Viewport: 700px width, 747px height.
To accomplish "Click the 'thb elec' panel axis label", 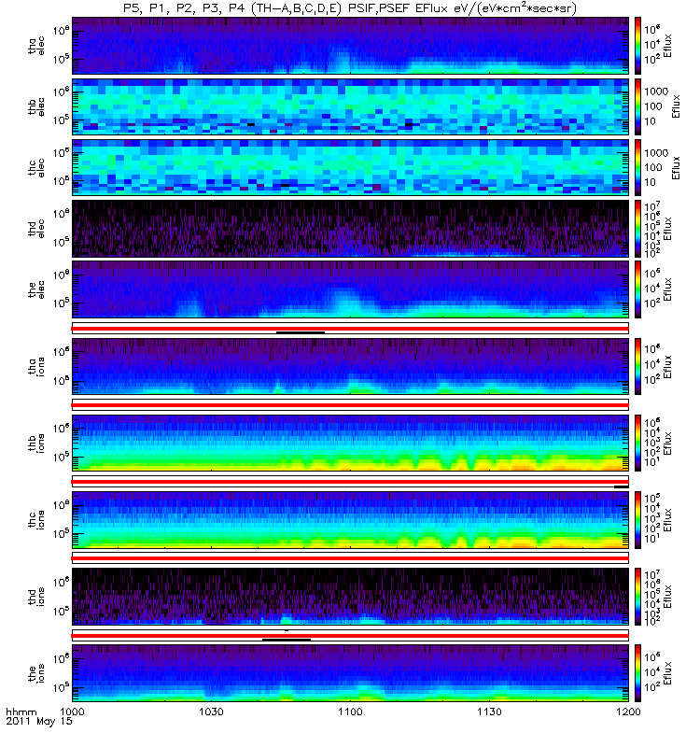I will coord(36,106).
